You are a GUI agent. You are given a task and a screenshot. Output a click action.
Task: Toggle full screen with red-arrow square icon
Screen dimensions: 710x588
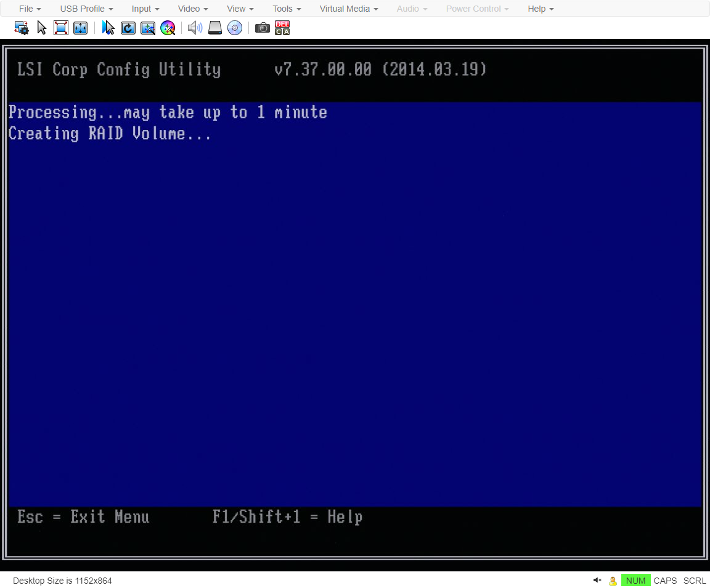pos(60,28)
